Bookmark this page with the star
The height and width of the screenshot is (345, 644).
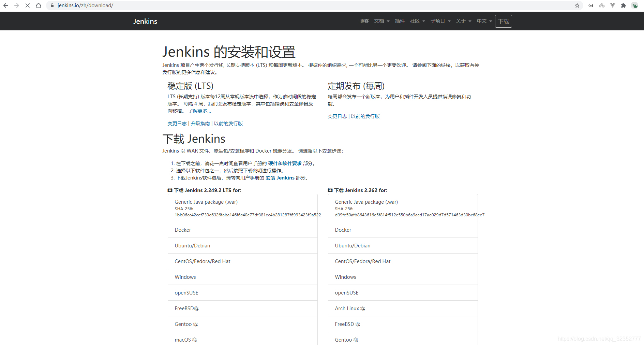[x=577, y=5]
